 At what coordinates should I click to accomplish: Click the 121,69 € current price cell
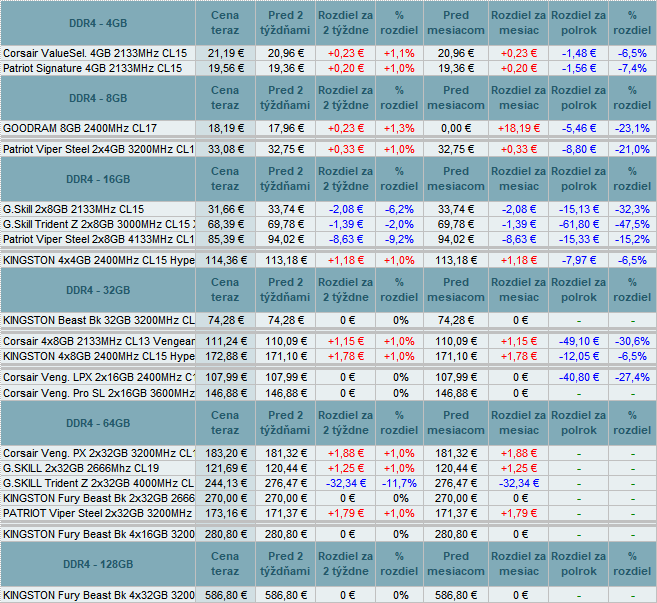[x=225, y=468]
